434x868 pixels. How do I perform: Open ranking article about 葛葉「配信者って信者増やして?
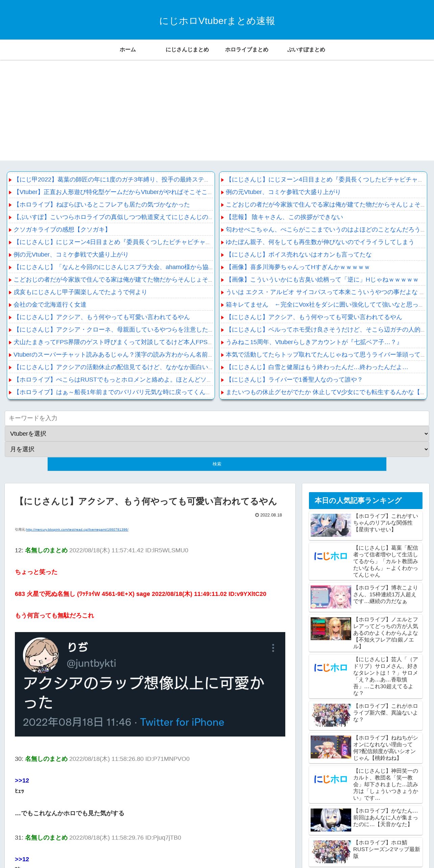click(386, 561)
